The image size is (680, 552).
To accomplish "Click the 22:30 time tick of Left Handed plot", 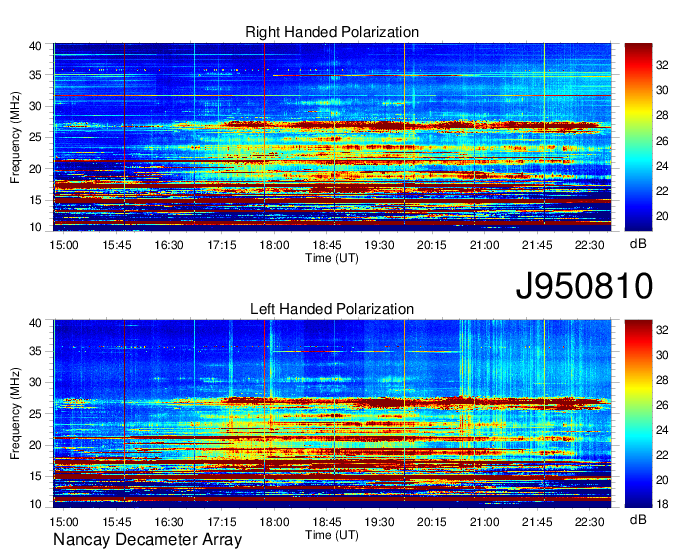I will (590, 522).
